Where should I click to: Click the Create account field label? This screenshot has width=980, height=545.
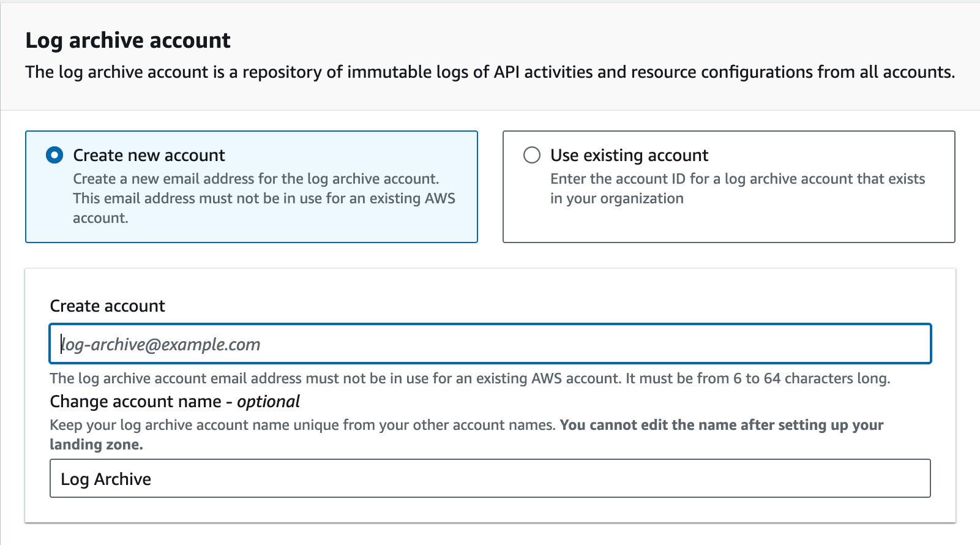pyautogui.click(x=107, y=306)
